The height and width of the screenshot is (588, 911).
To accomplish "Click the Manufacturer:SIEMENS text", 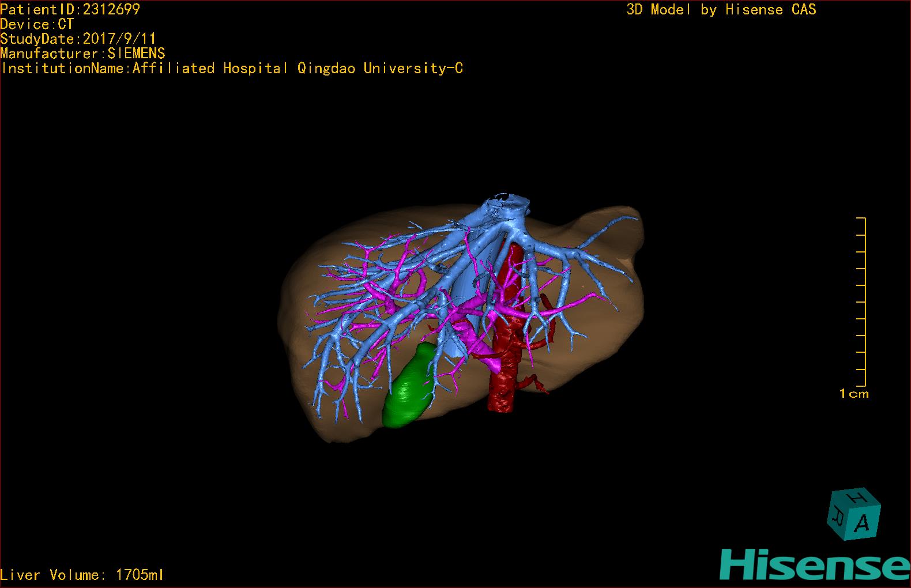I will click(x=82, y=54).
